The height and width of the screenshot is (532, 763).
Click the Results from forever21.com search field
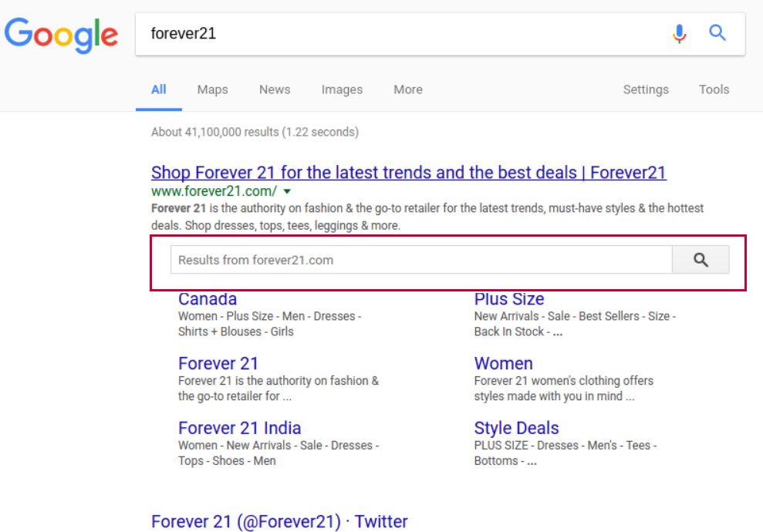[x=421, y=260]
